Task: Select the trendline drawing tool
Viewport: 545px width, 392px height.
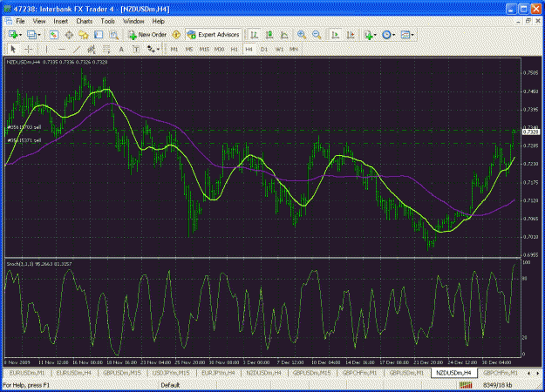Action: (x=77, y=50)
